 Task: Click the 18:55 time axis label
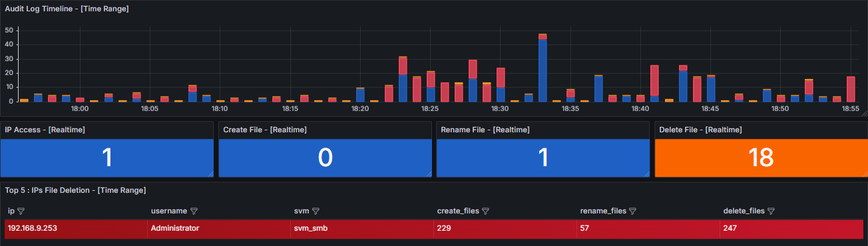(x=850, y=108)
